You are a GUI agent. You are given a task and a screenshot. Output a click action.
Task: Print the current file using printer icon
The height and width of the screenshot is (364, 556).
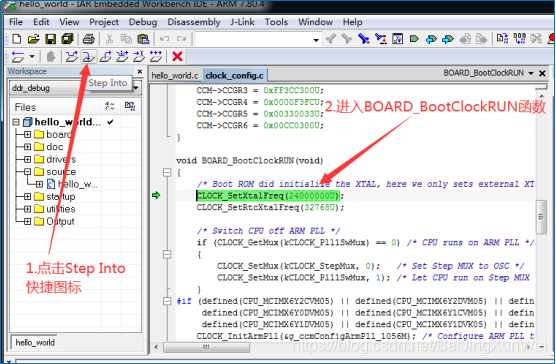coord(88,39)
